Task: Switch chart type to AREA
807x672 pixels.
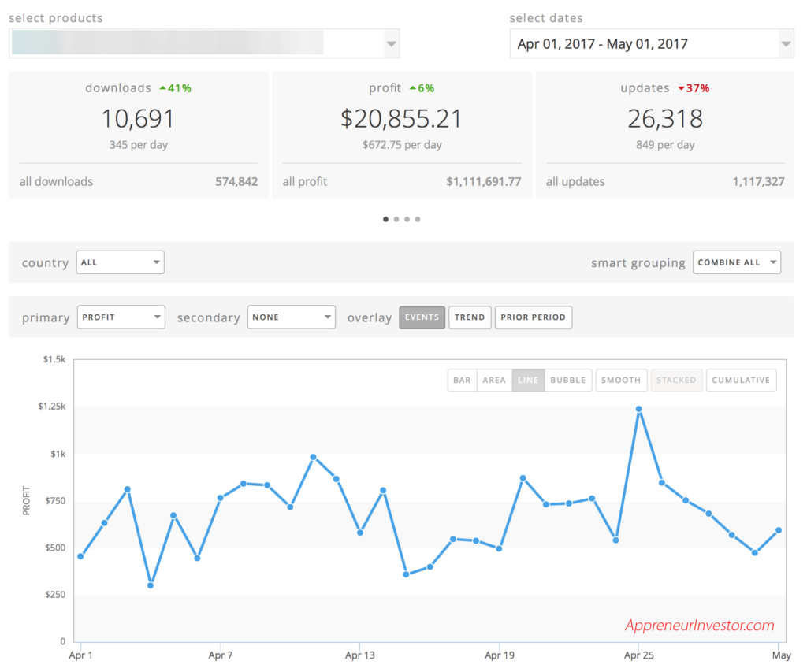Action: tap(494, 380)
